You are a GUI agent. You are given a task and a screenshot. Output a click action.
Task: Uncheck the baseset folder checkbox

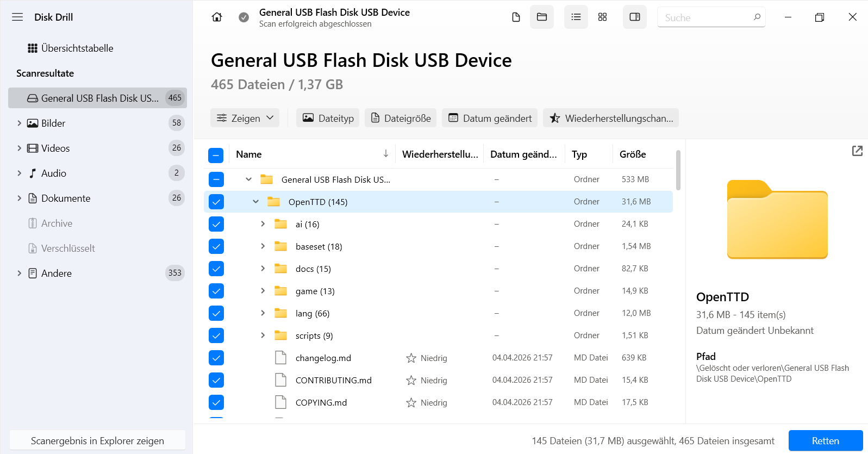tap(216, 246)
